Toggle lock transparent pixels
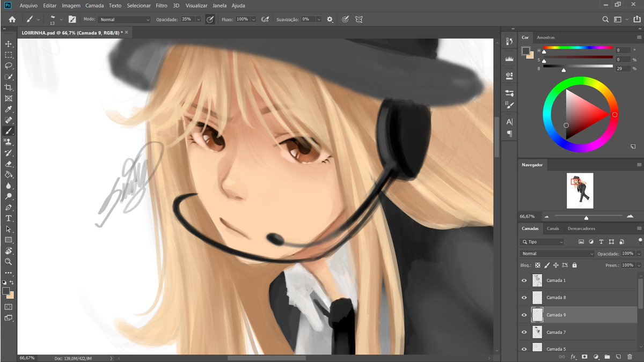 coord(537,265)
